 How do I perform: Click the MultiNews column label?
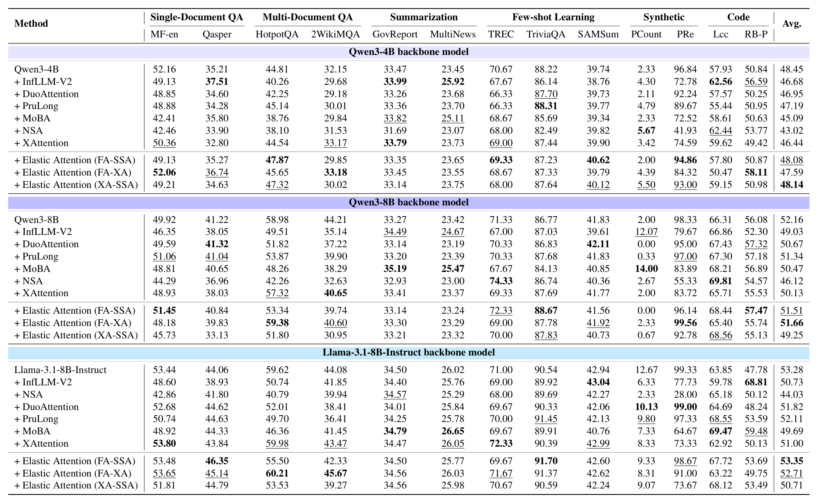coord(453,34)
